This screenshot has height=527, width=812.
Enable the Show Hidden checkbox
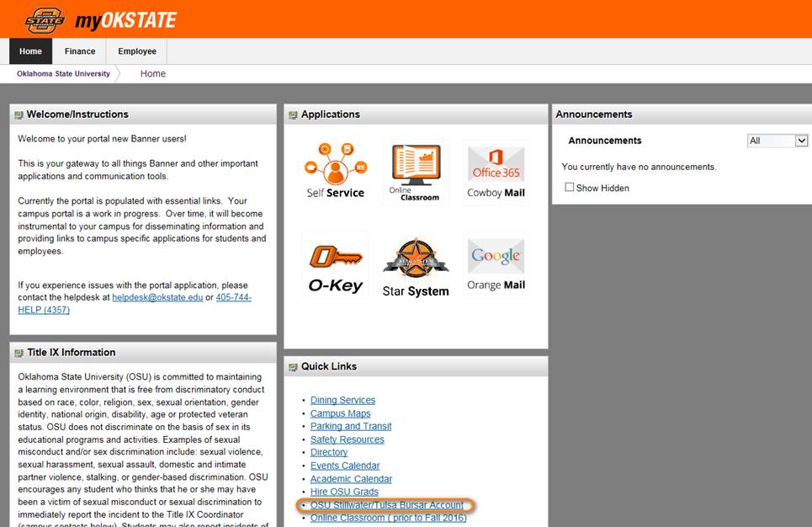(569, 188)
